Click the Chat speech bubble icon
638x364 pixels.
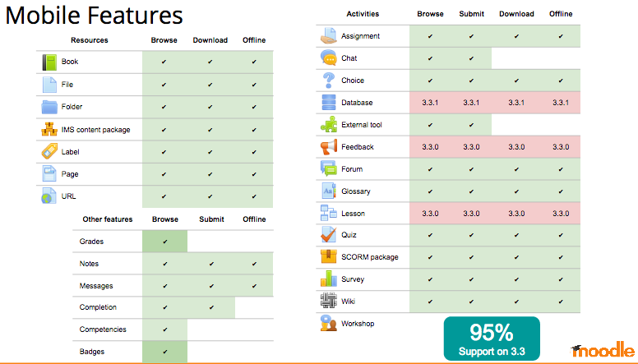[328, 58]
